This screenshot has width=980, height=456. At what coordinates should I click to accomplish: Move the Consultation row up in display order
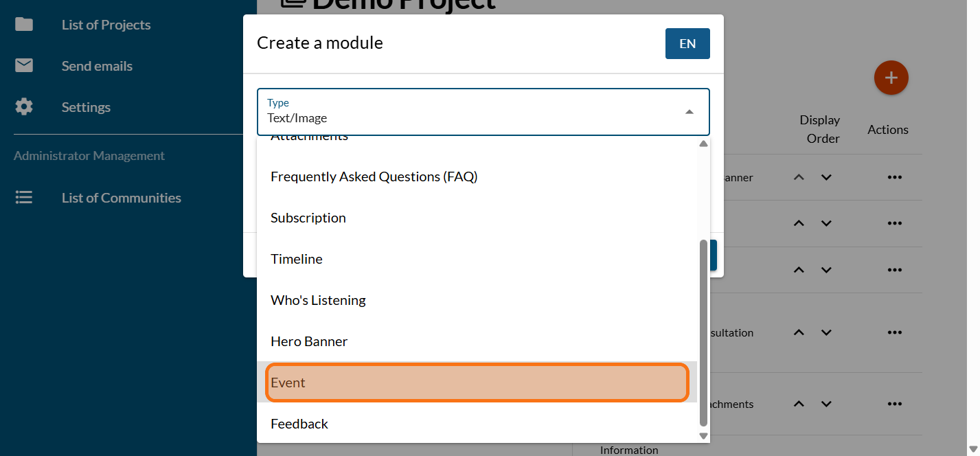point(798,332)
